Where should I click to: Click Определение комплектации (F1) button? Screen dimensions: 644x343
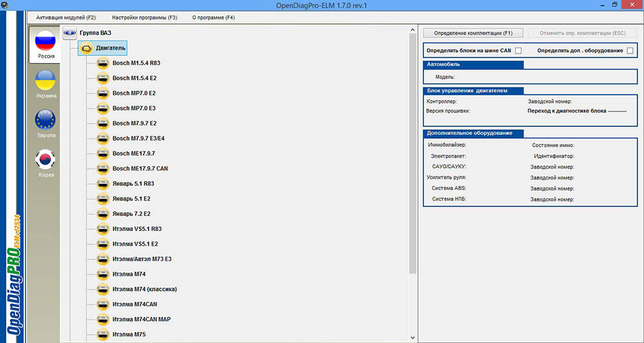[x=473, y=33]
